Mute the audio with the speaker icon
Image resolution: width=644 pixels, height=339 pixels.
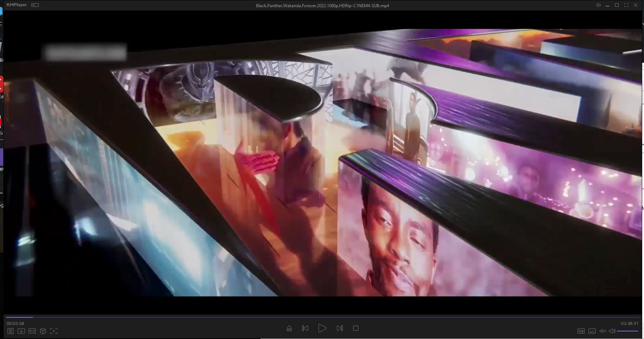tap(612, 331)
